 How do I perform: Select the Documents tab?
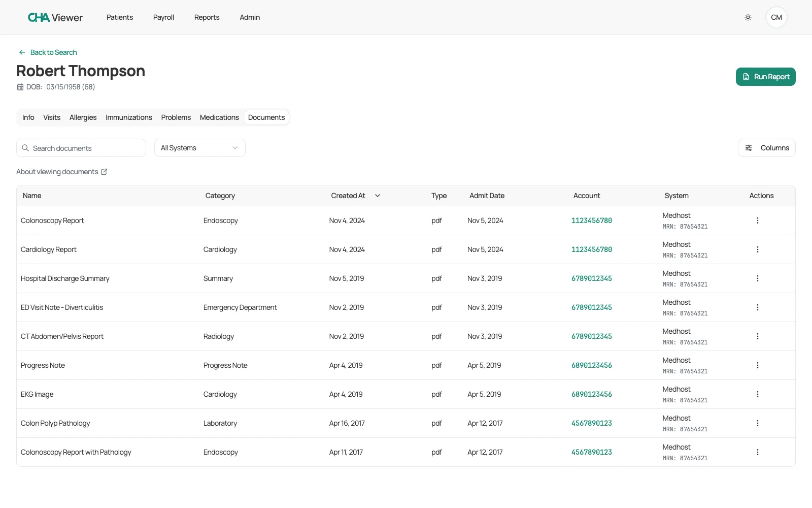266,117
